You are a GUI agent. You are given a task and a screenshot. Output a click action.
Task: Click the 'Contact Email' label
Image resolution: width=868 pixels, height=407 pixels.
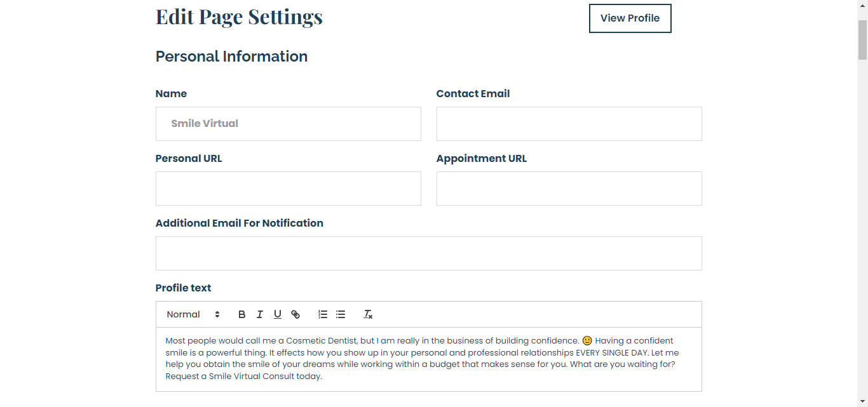point(473,93)
